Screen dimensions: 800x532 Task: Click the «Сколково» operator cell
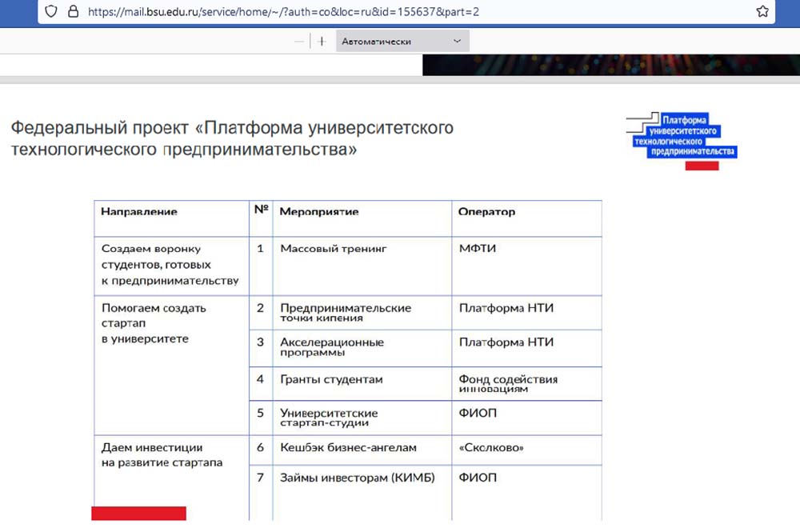click(491, 448)
